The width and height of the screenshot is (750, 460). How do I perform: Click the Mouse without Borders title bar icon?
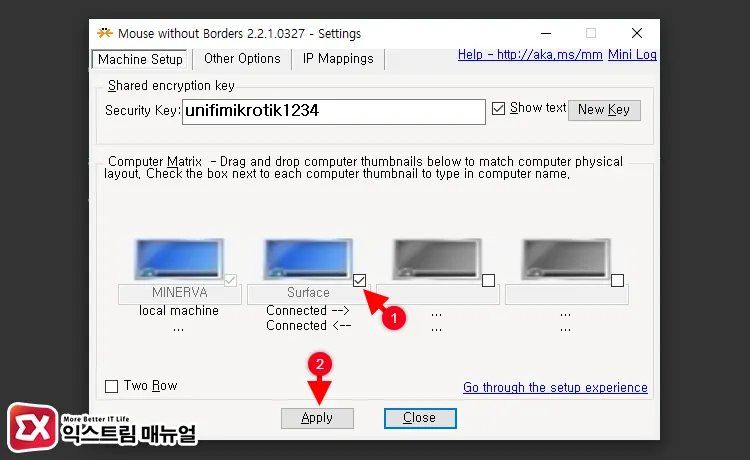103,32
